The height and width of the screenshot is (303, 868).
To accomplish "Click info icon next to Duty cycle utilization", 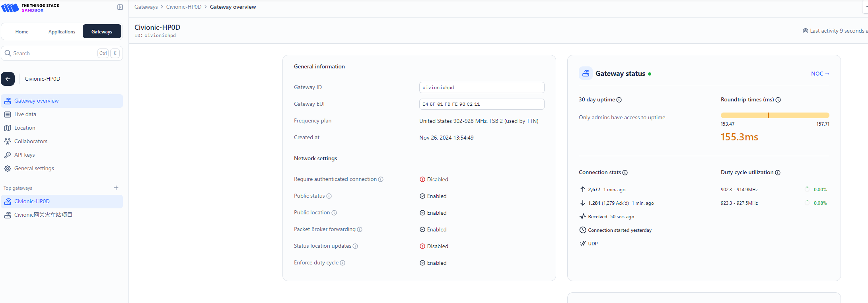I will tap(778, 173).
